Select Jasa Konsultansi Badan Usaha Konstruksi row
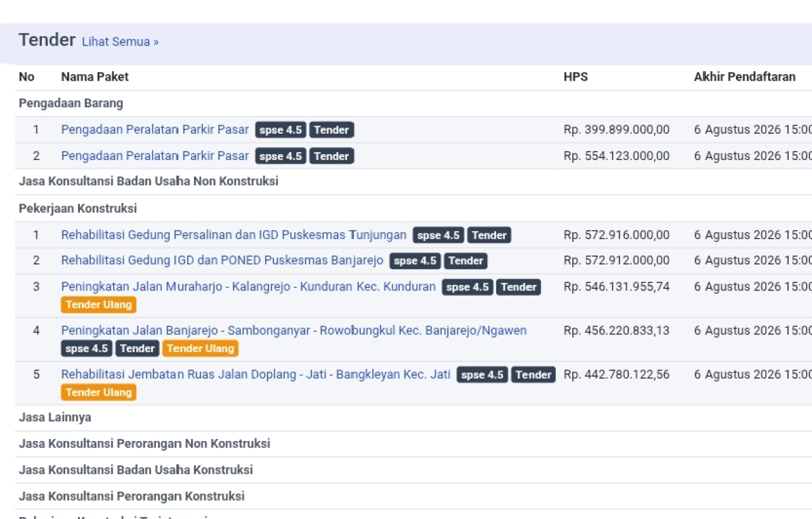812x519 pixels. (413, 470)
